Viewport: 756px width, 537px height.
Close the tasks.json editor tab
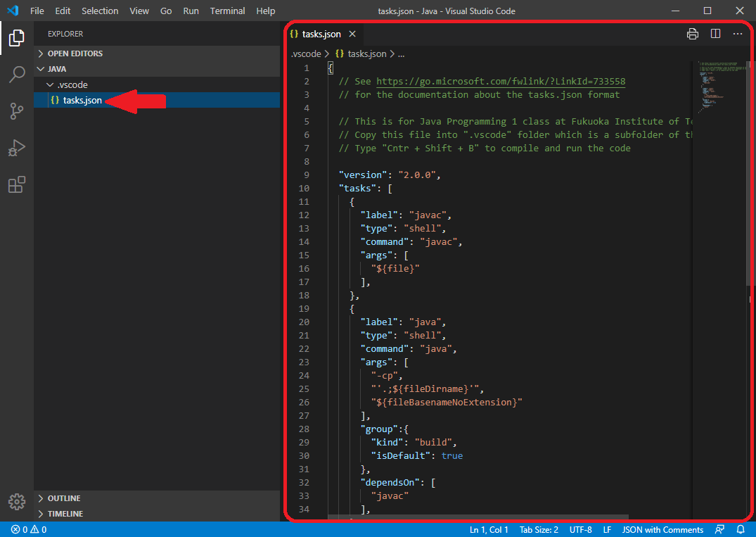pyautogui.click(x=352, y=34)
